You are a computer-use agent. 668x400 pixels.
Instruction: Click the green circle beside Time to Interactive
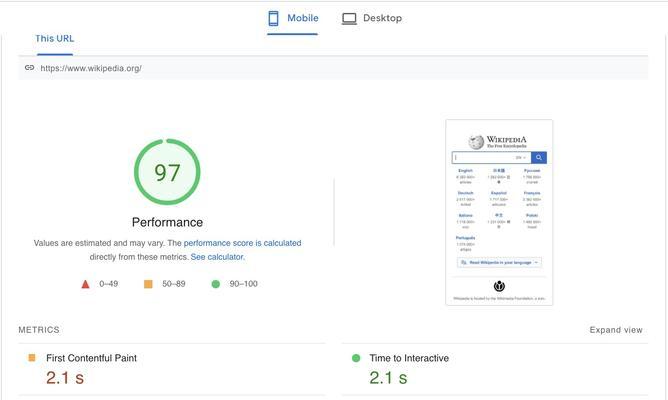click(356, 358)
